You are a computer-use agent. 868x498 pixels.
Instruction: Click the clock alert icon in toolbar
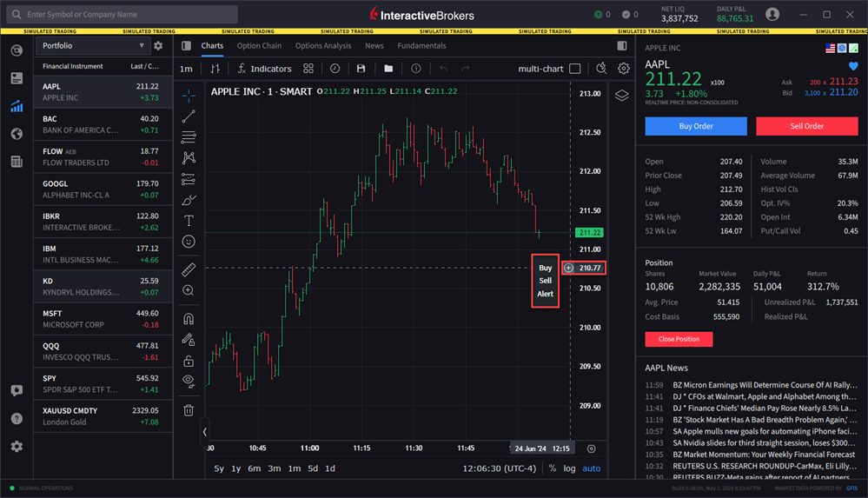[x=335, y=69]
